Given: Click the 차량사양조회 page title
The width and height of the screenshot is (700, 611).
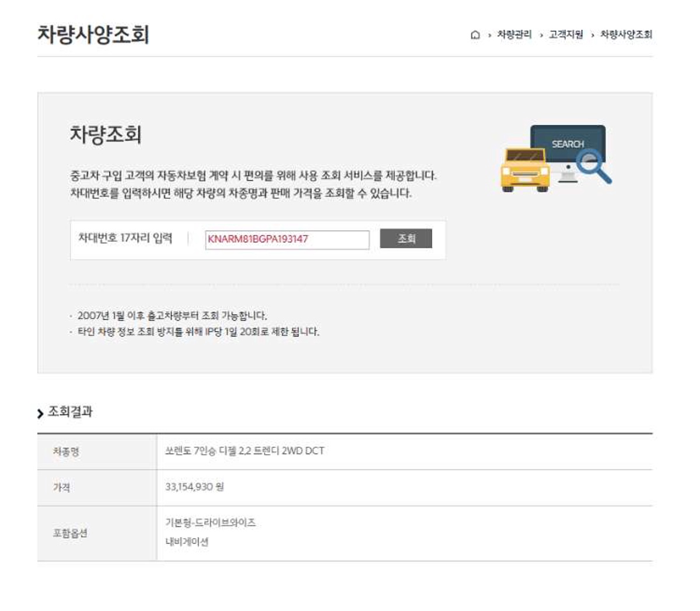Looking at the screenshot, I should click(x=93, y=34).
